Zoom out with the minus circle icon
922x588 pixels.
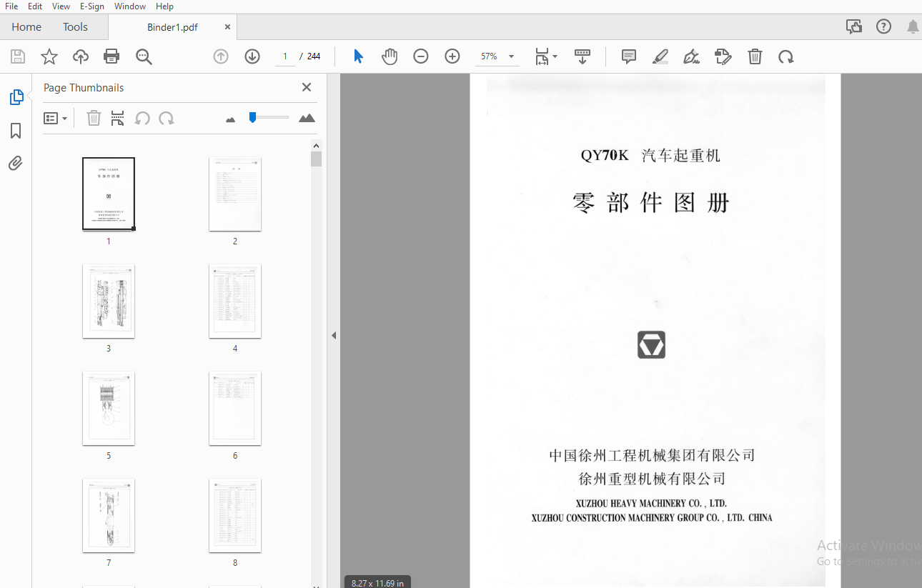tap(421, 56)
